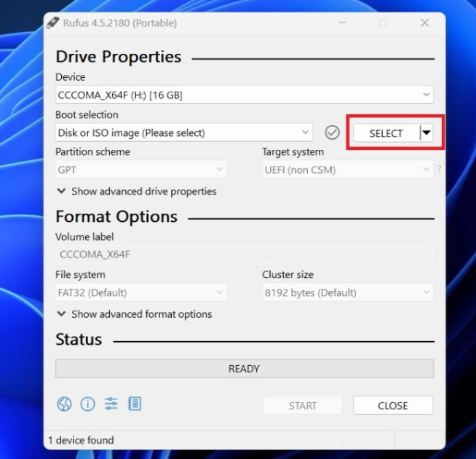Open the application settings sliders icon
This screenshot has height=459, width=476.
click(x=111, y=404)
